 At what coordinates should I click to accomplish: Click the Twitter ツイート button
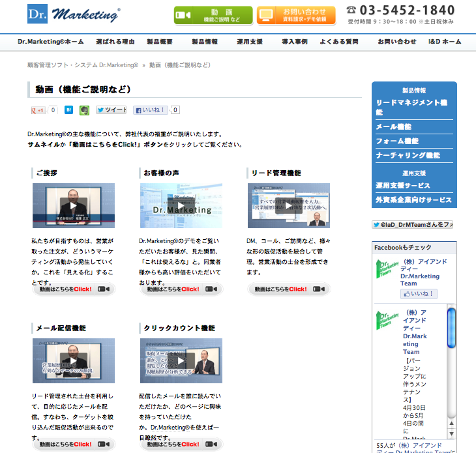[111, 110]
